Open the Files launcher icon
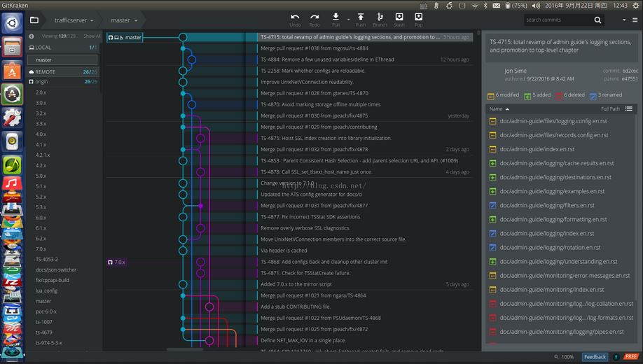 pos(12,47)
